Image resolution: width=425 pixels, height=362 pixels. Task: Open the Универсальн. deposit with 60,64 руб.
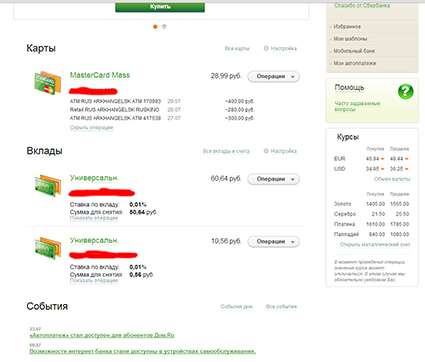click(94, 178)
